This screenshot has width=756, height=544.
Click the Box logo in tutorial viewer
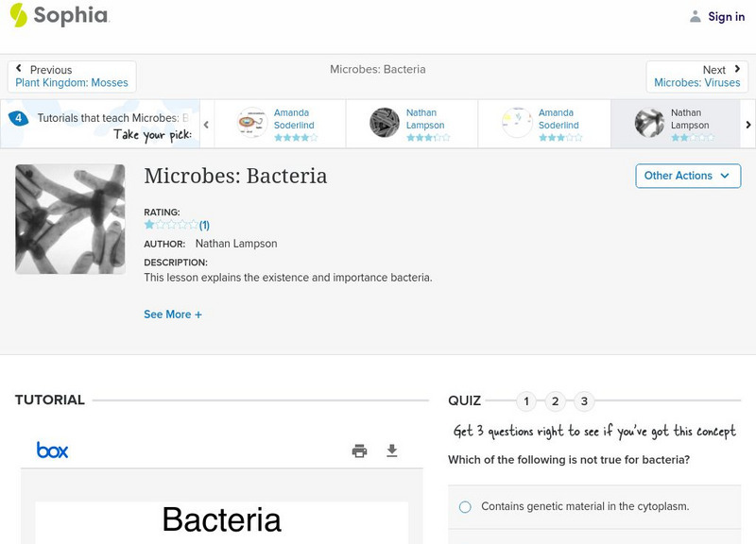53,450
